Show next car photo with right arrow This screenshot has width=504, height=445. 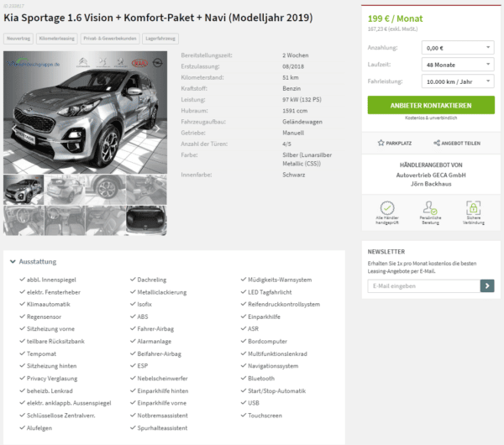158,128
